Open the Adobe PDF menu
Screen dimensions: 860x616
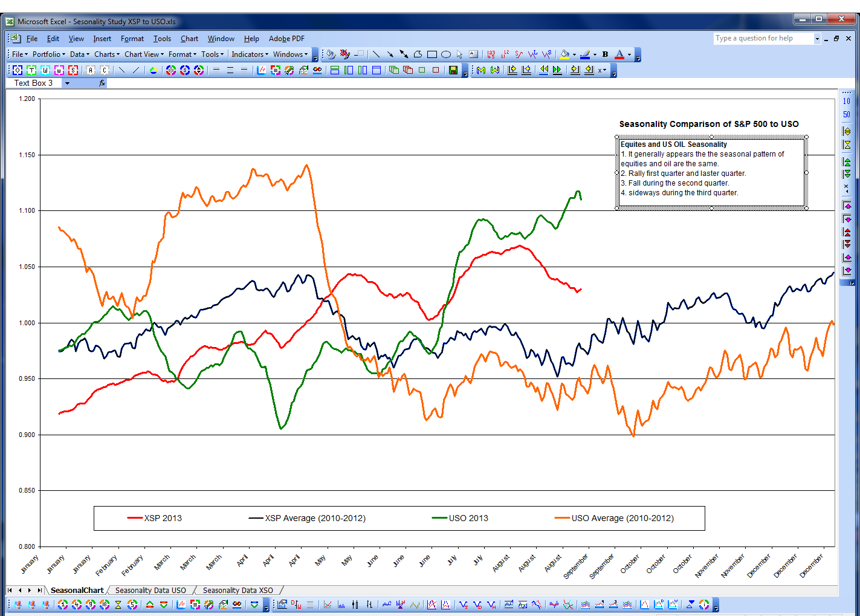click(x=286, y=39)
